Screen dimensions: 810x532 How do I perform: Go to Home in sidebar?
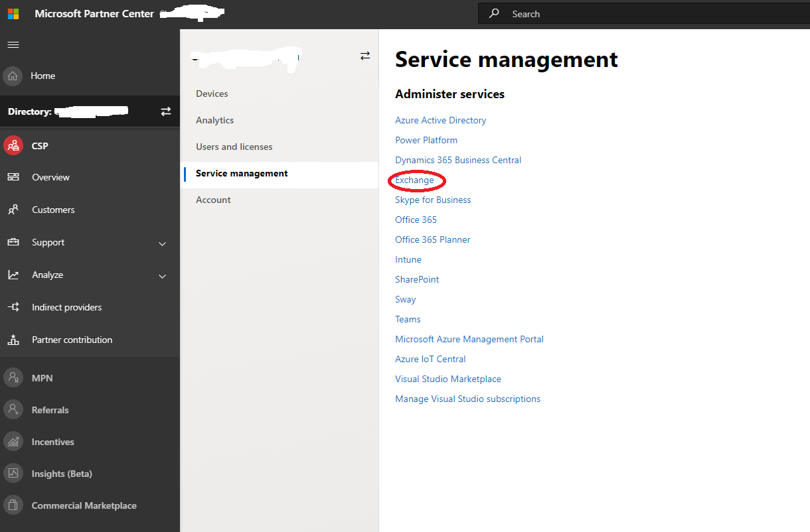[x=42, y=76]
